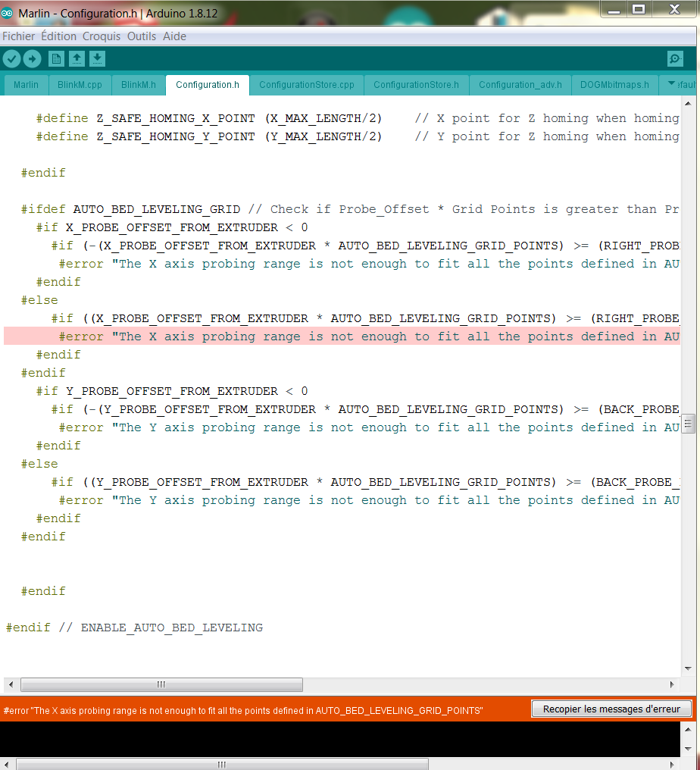Close the Arduino window
700x770 pixels.
(674, 9)
